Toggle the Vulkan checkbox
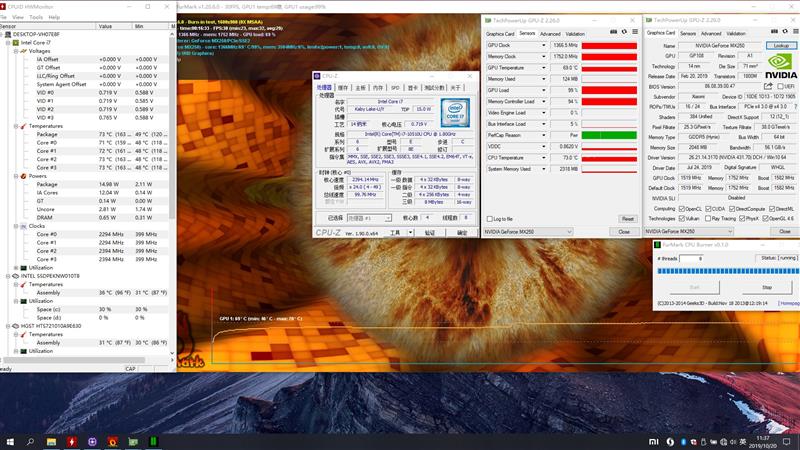The height and width of the screenshot is (450, 800). (x=682, y=218)
